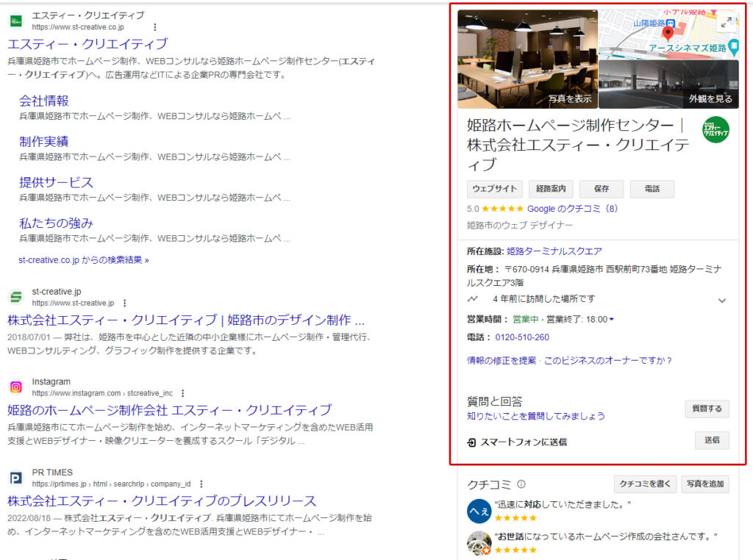The width and height of the screenshot is (753, 560).
Task: Click the https://www.st-creative.co.jp URL text
Action: point(78,27)
